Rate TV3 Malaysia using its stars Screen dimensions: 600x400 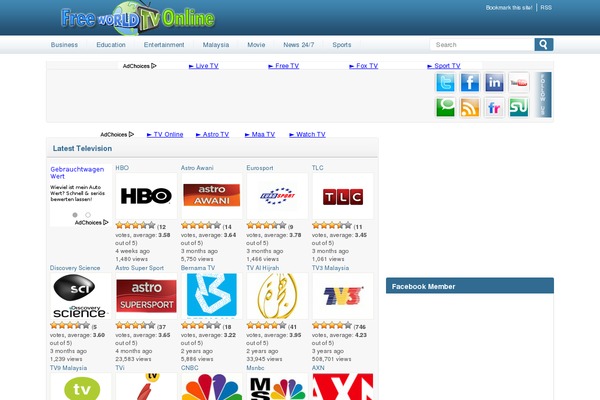point(332,325)
